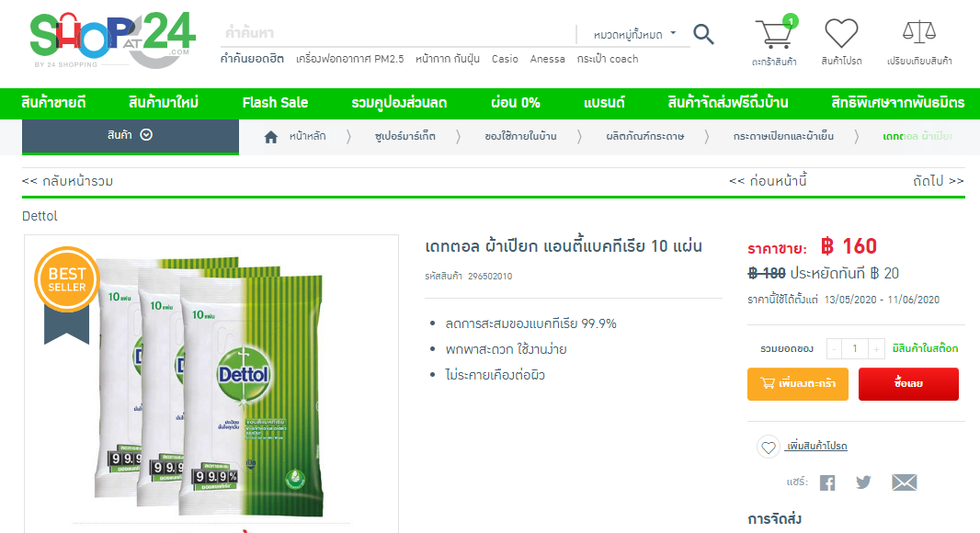
Task: Share product on Facebook
Action: pos(826,482)
